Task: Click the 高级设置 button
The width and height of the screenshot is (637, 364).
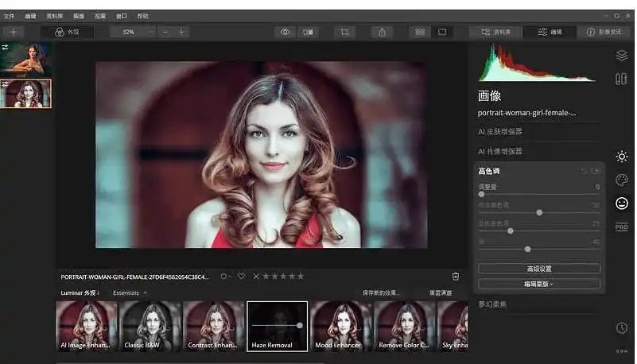Action: click(x=538, y=269)
